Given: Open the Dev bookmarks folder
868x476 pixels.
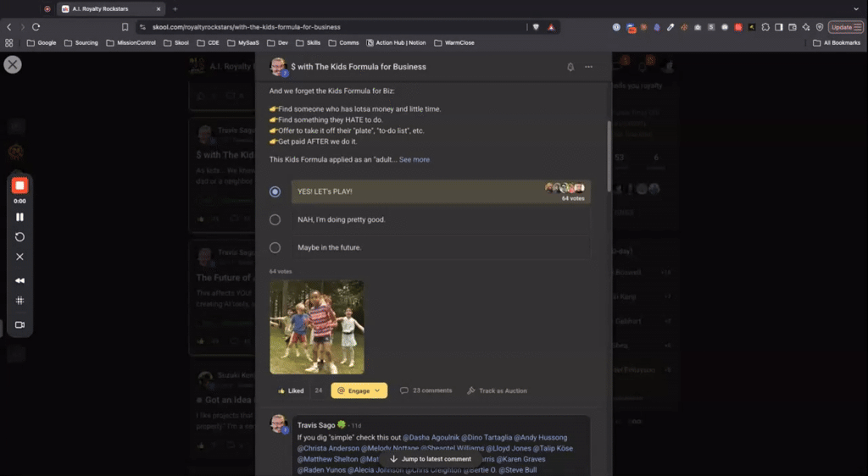Looking at the screenshot, I should coord(277,43).
